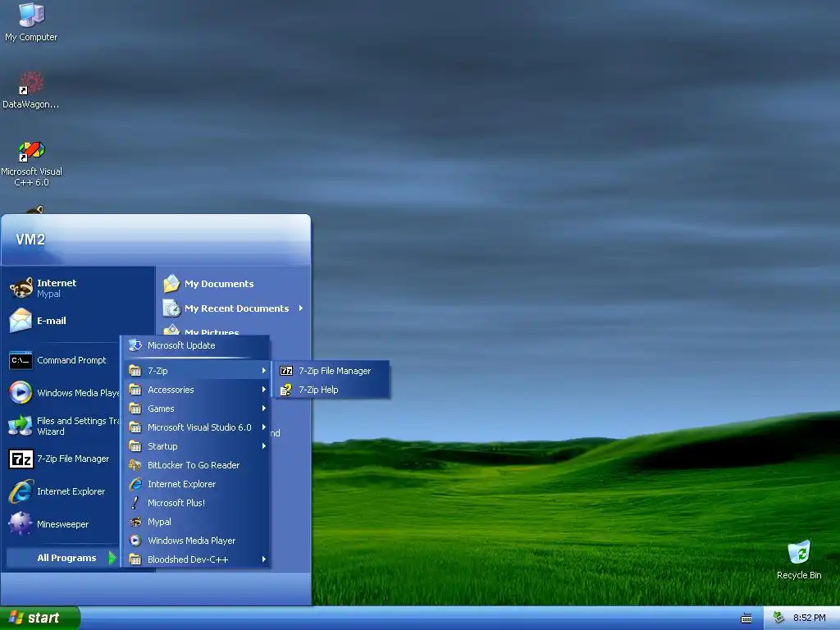The height and width of the screenshot is (630, 840).
Task: Click Files and Settings Transfer Wizard icon
Action: (x=21, y=426)
